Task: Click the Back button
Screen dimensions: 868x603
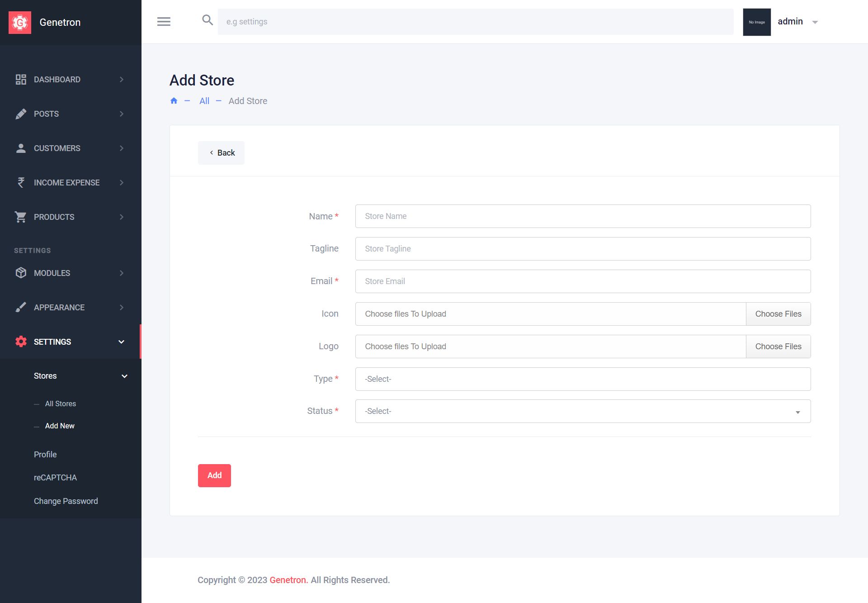Action: (221, 153)
